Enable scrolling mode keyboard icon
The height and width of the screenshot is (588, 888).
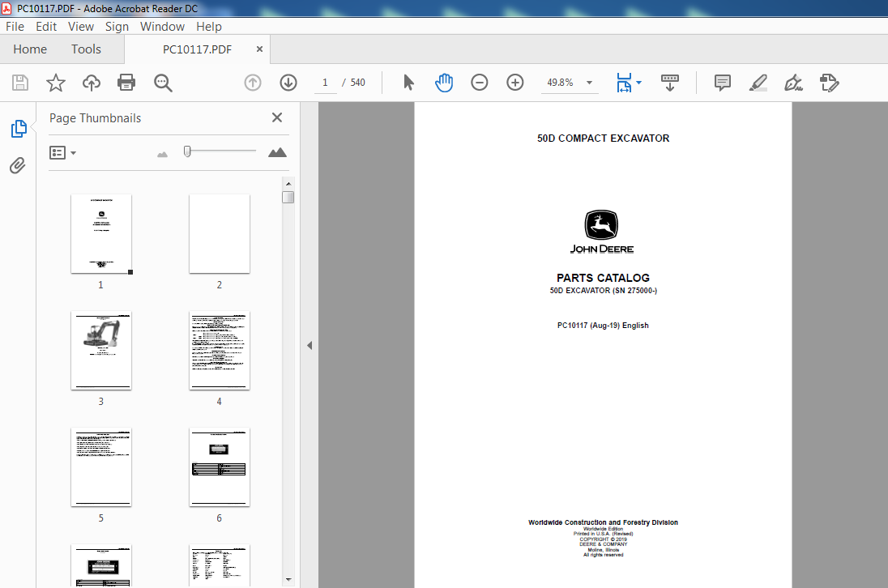pos(670,83)
